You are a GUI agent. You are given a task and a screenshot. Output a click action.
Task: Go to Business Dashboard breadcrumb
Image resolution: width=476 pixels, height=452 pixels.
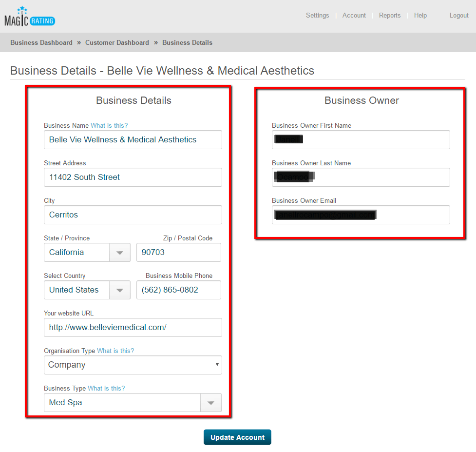tap(41, 42)
